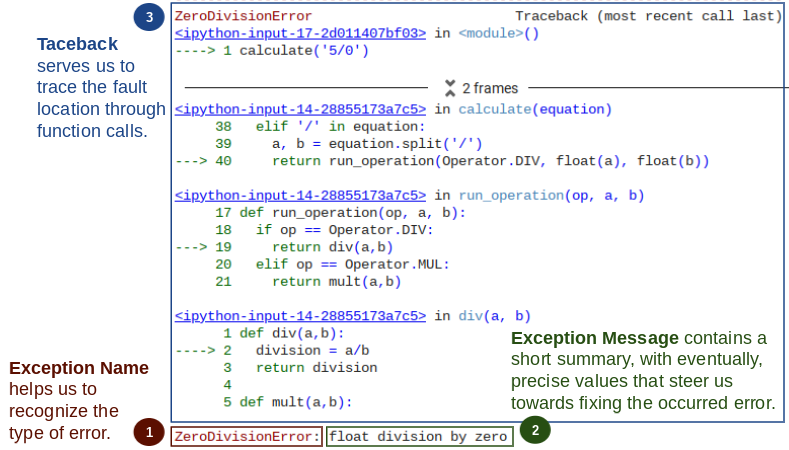789x450 pixels.
Task: Click the '<module>()' text
Action: (x=499, y=33)
